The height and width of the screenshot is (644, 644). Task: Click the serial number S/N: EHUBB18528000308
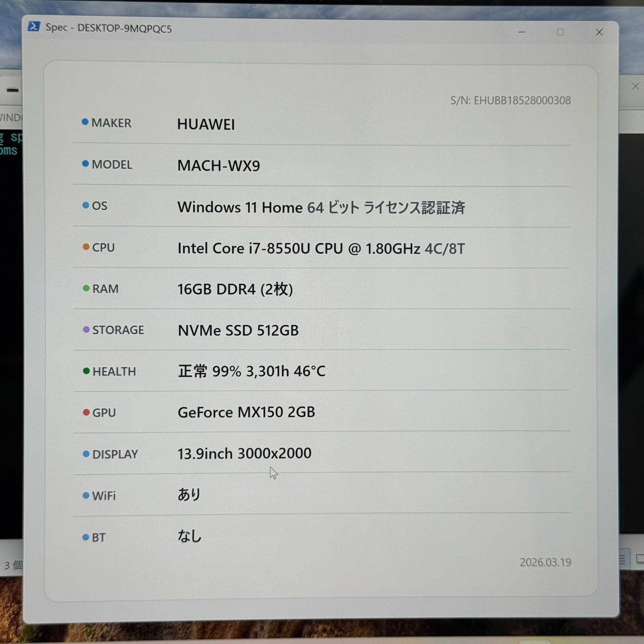[510, 100]
